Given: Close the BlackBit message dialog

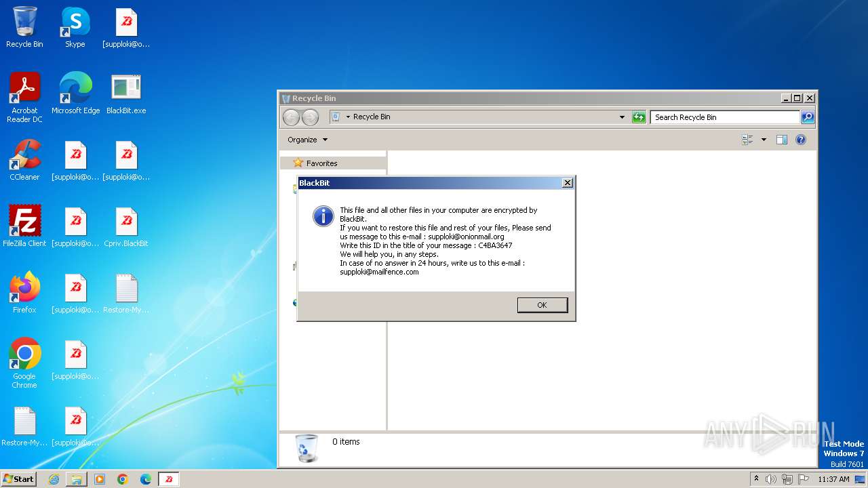Looking at the screenshot, I should click(x=568, y=183).
